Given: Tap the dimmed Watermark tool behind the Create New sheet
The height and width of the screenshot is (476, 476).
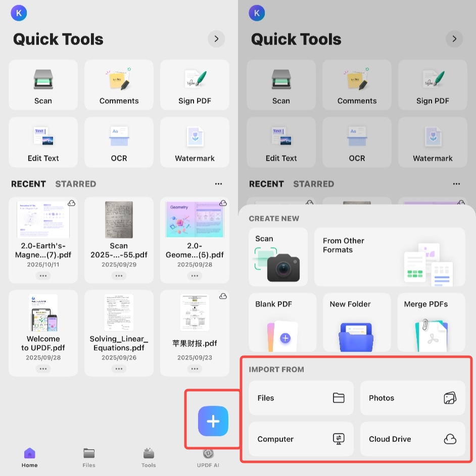Looking at the screenshot, I should pos(433,142).
